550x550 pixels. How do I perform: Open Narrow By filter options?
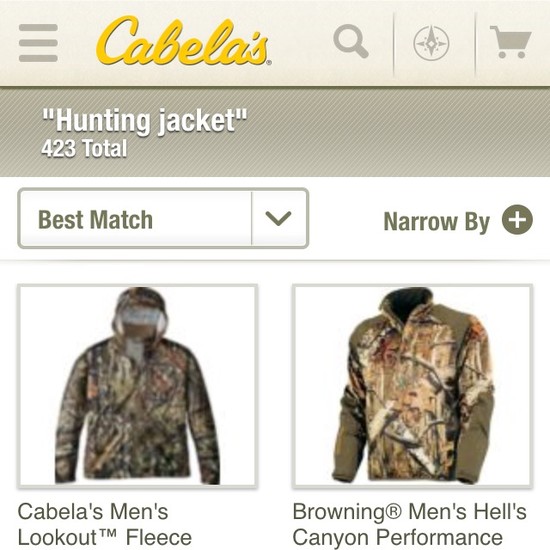tap(458, 221)
